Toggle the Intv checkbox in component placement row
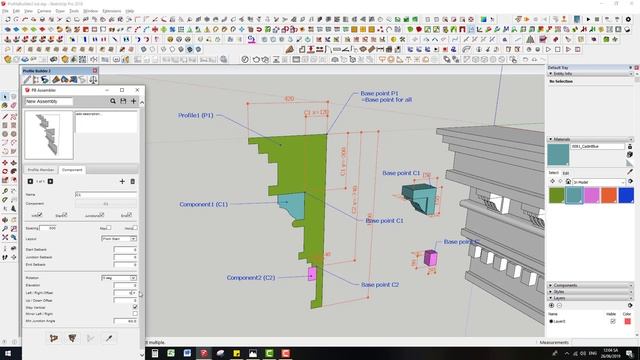The image size is (640, 360). tap(40, 215)
